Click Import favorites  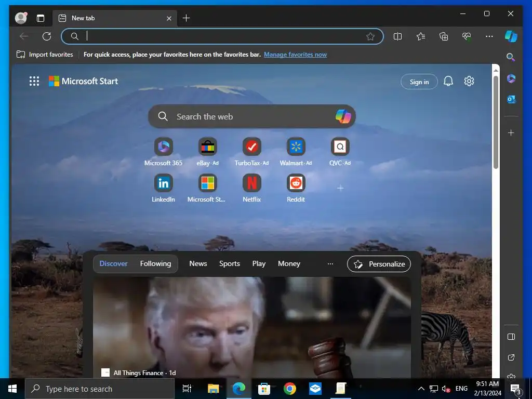45,55
